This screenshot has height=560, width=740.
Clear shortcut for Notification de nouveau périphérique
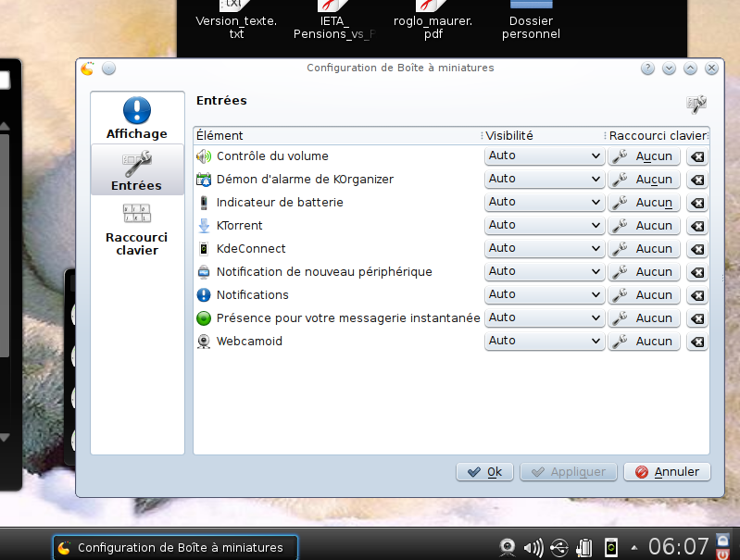tap(697, 272)
